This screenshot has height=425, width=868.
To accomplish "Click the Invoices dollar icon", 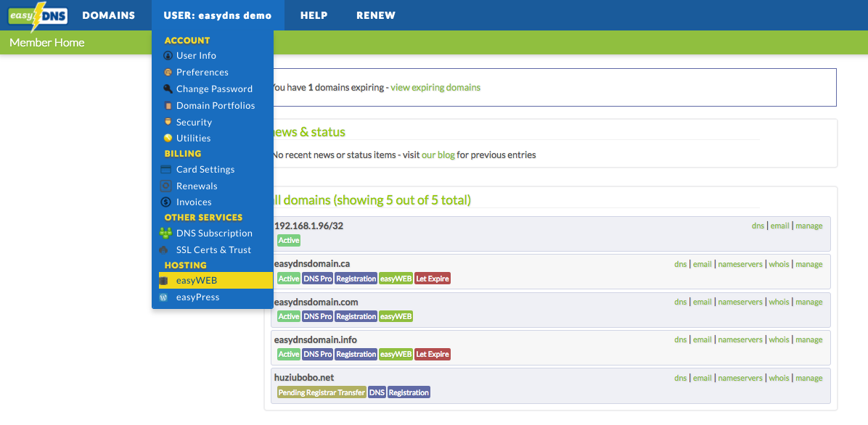I will click(x=166, y=202).
